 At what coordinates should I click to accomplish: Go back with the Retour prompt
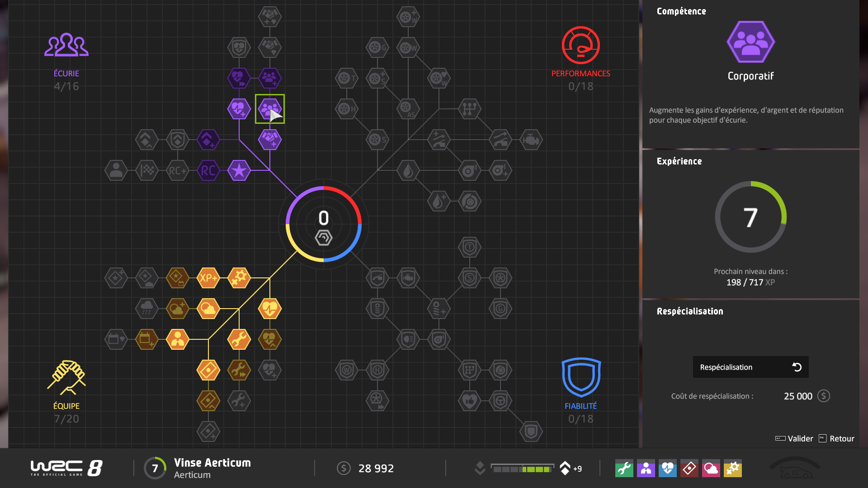836,438
